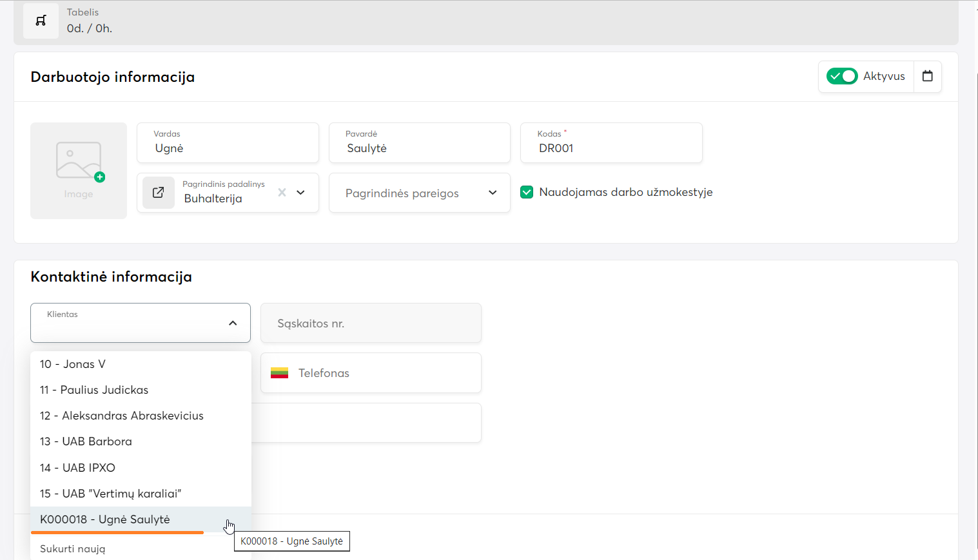Select 12 - Aleksandras Abraskevicius option
Viewport: 978px width, 560px height.
(122, 416)
